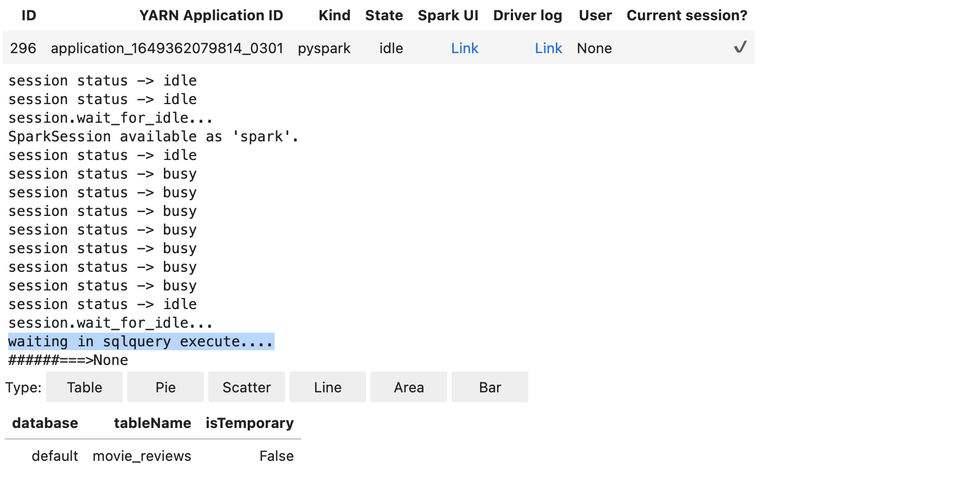The height and width of the screenshot is (491, 980).
Task: Open the Driver log Link
Action: tap(548, 48)
